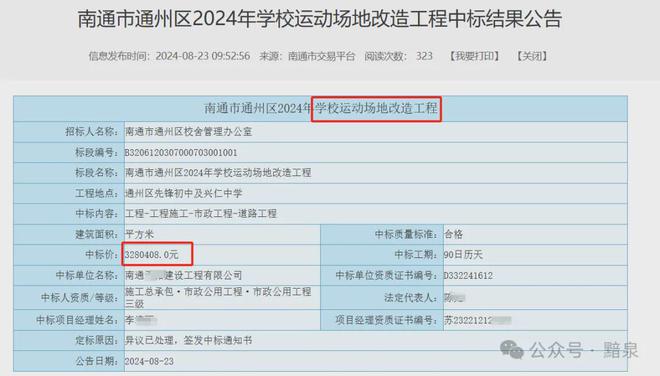Select publish time 2024-08-23 09:52:56
The height and width of the screenshot is (376, 660).
(202, 56)
